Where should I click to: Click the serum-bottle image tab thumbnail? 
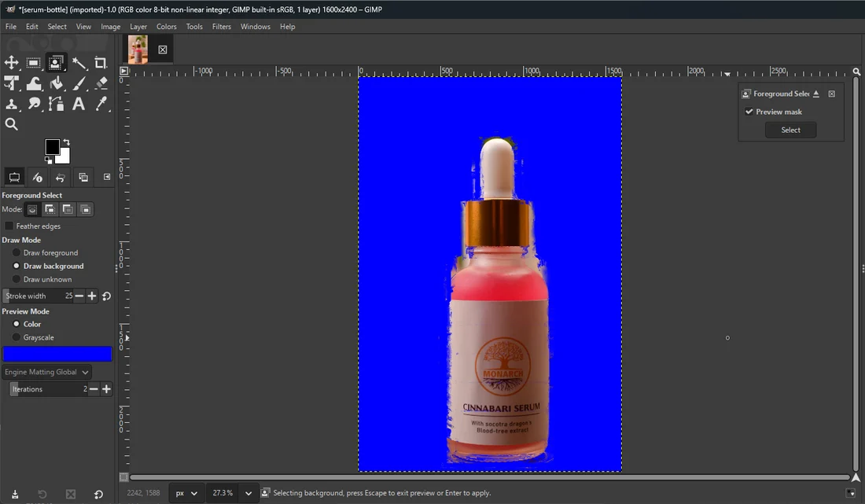[x=138, y=50]
